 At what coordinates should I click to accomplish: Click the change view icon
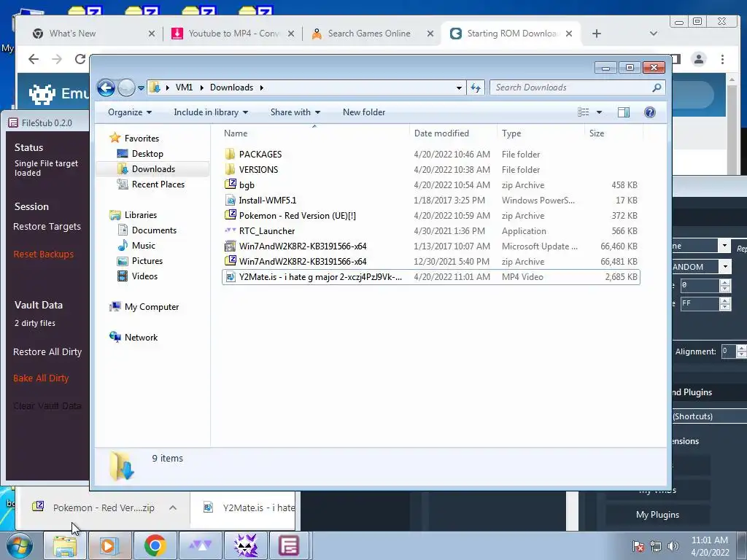click(584, 112)
